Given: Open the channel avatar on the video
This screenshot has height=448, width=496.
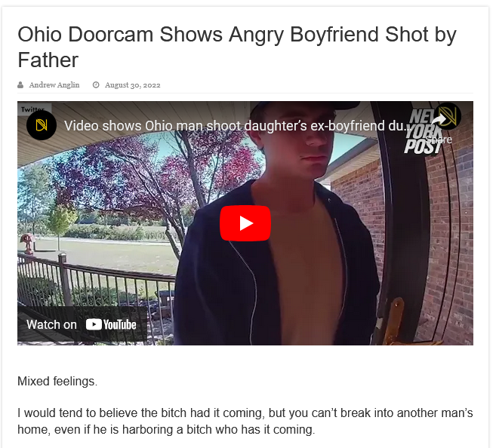Looking at the screenshot, I should (42, 125).
